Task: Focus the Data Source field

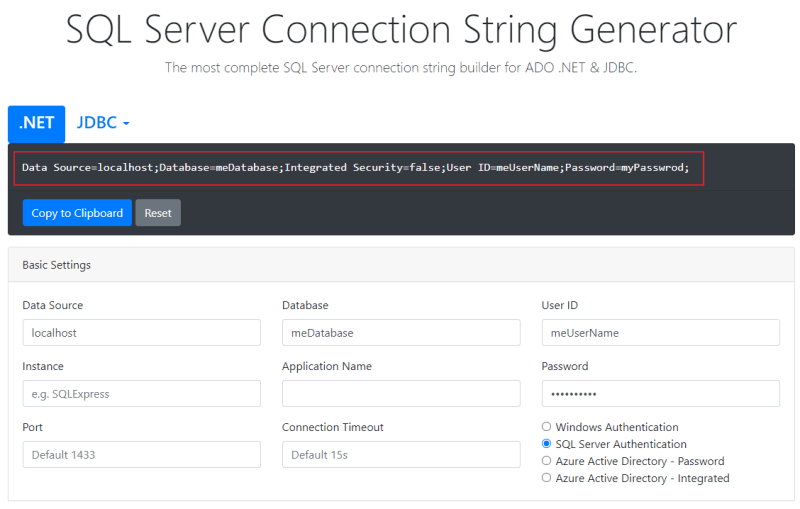Action: 141,333
